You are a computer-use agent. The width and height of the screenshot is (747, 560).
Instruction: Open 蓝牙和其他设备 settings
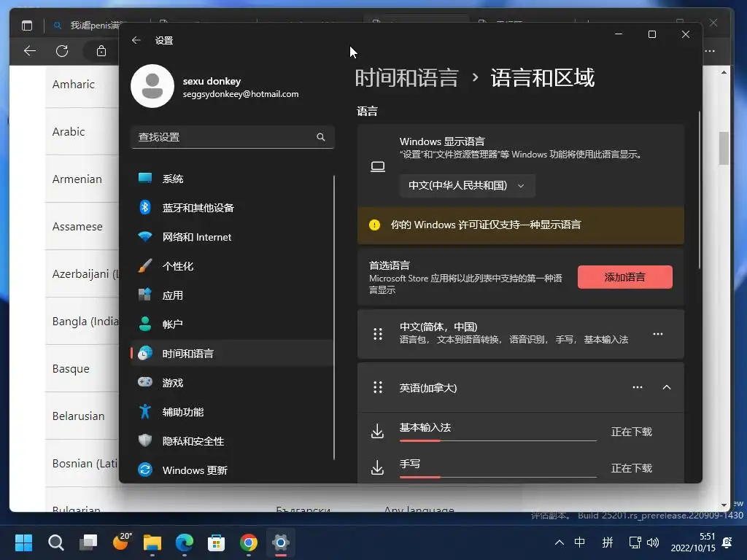point(232,208)
